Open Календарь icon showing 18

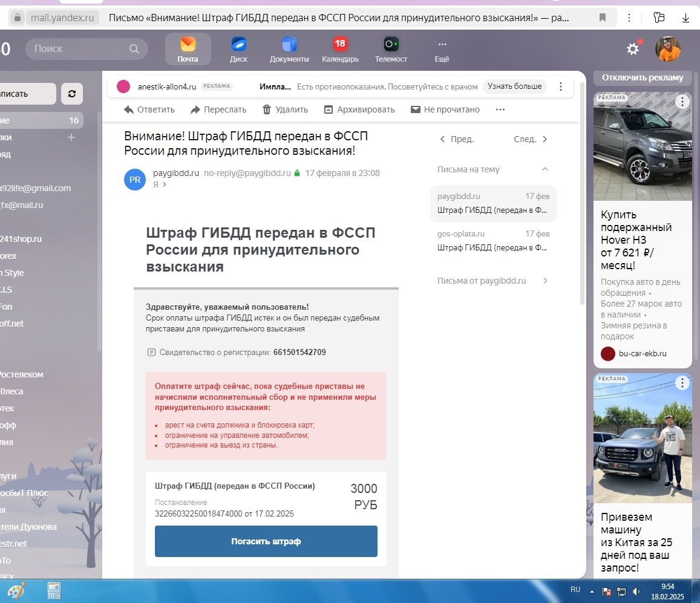[340, 49]
